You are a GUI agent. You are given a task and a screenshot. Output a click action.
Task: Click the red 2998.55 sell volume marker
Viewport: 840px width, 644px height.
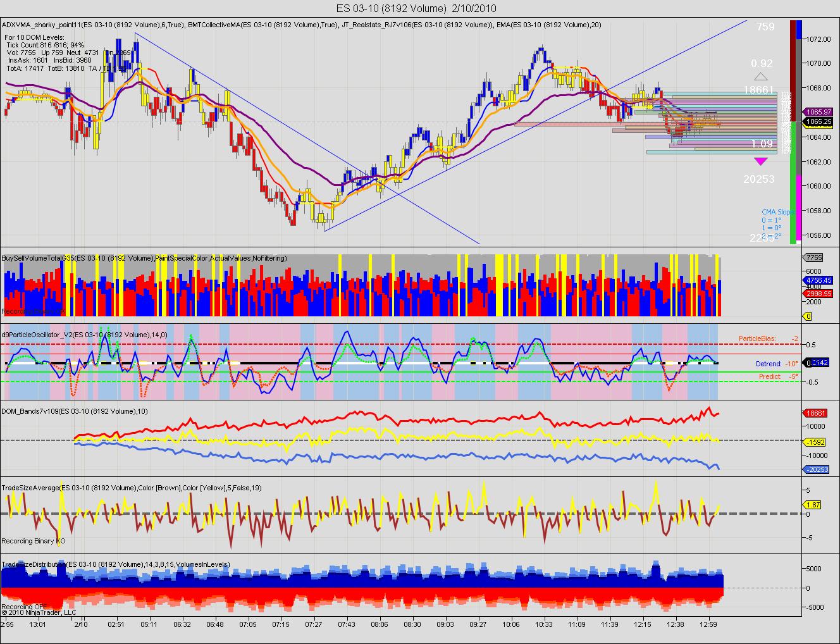[x=818, y=294]
